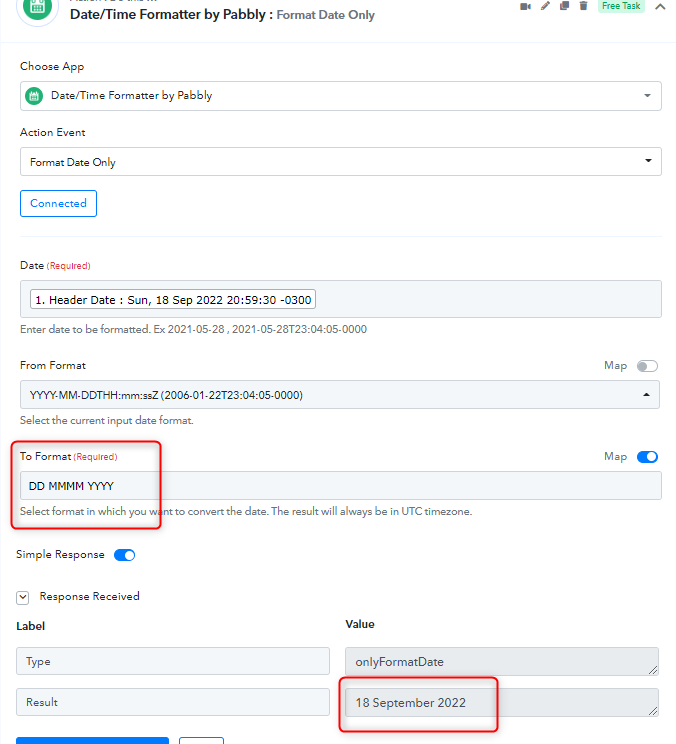Click the To Format input field
This screenshot has width=676, height=744.
341,486
